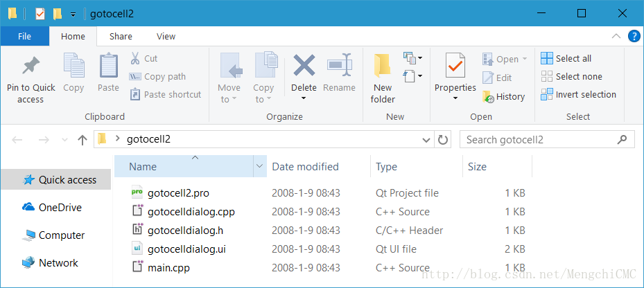The height and width of the screenshot is (288, 644).
Task: Open the Help question mark icon
Action: pyautogui.click(x=633, y=37)
